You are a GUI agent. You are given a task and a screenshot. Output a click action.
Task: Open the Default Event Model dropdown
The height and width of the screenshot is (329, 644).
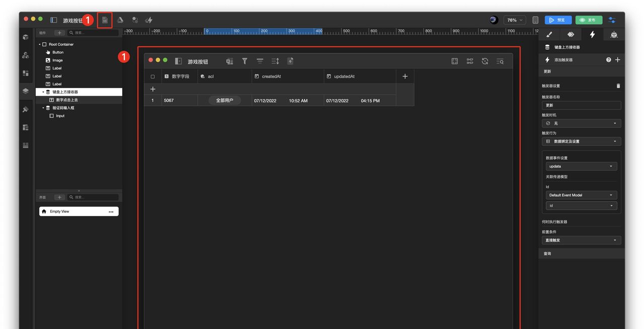(582, 195)
